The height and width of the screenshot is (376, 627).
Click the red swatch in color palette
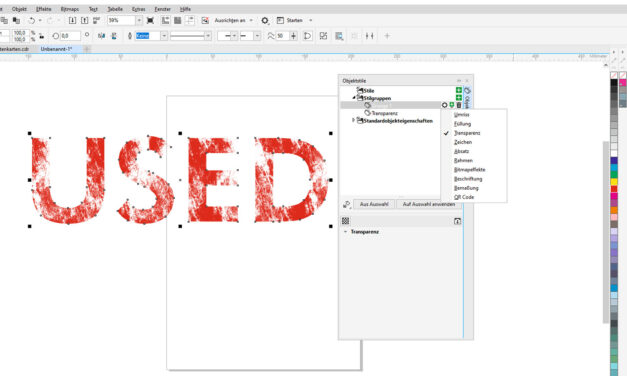[614, 189]
